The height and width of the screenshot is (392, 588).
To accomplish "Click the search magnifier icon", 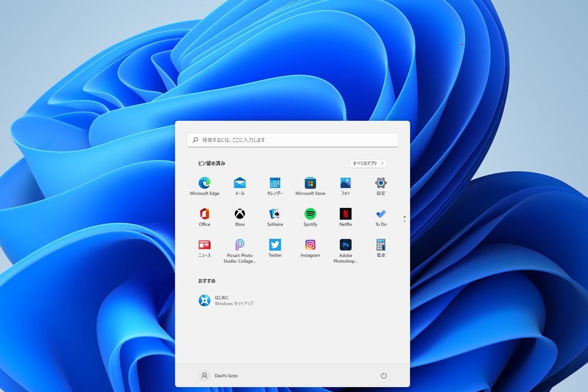I will point(196,140).
